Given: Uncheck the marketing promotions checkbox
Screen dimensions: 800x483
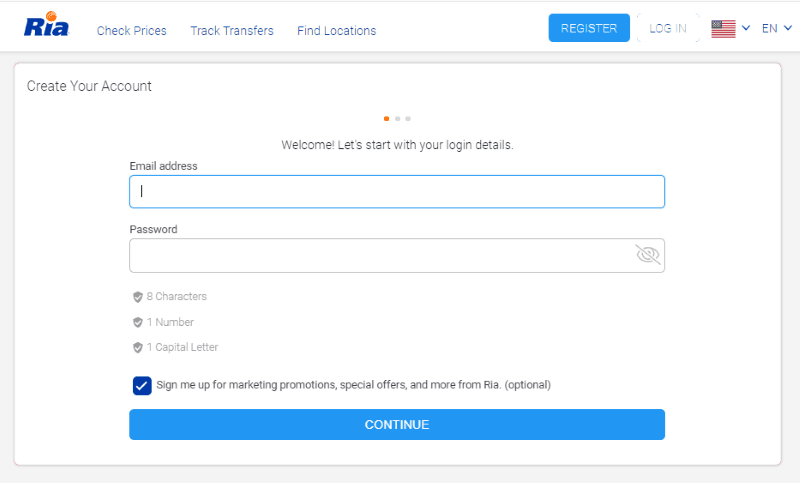Looking at the screenshot, I should [142, 385].
